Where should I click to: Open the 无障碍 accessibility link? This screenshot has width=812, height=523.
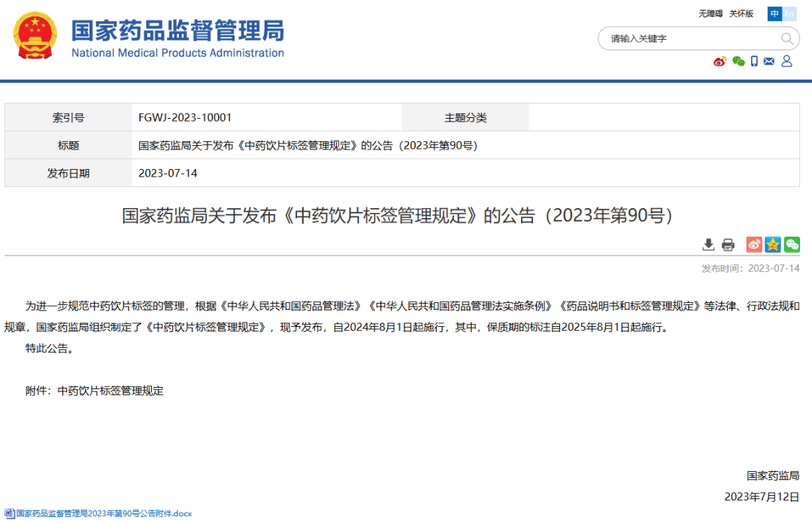pyautogui.click(x=712, y=13)
